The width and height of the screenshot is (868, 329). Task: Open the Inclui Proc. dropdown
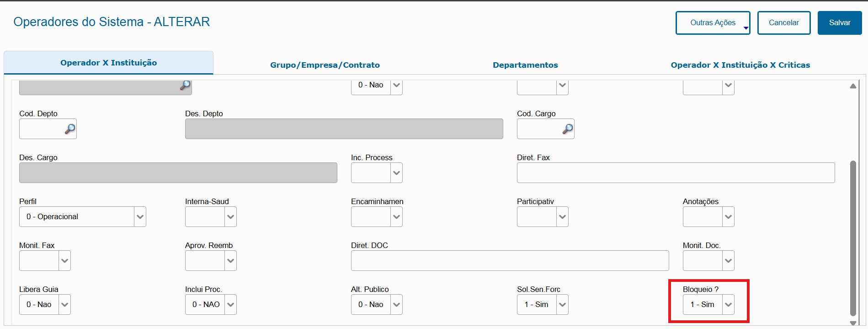pyautogui.click(x=230, y=305)
